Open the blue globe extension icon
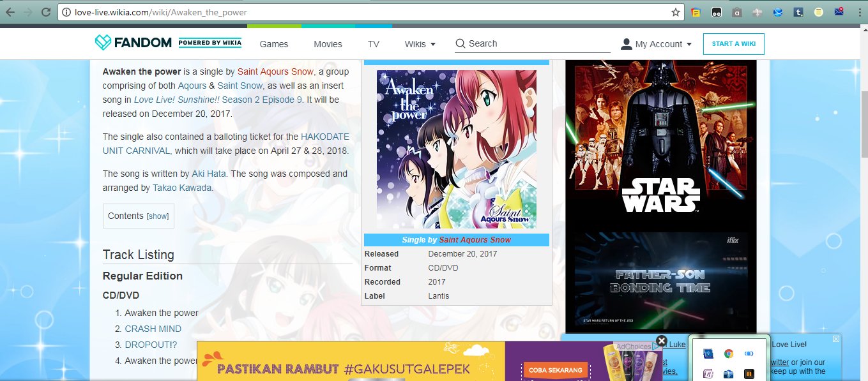Viewport: 868px width, 381px height. click(777, 12)
